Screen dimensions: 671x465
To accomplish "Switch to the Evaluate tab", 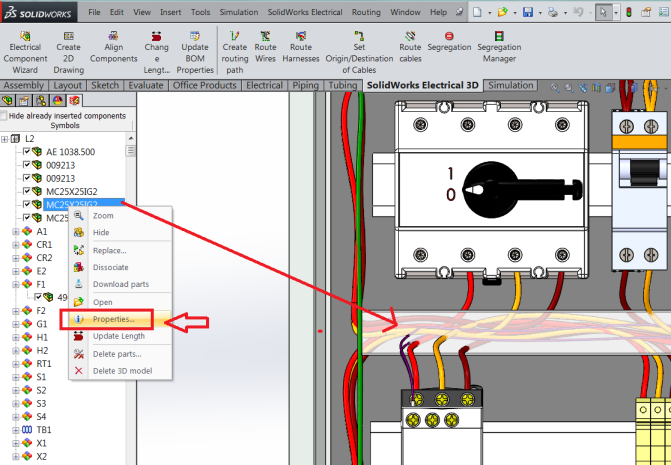I will (x=146, y=85).
